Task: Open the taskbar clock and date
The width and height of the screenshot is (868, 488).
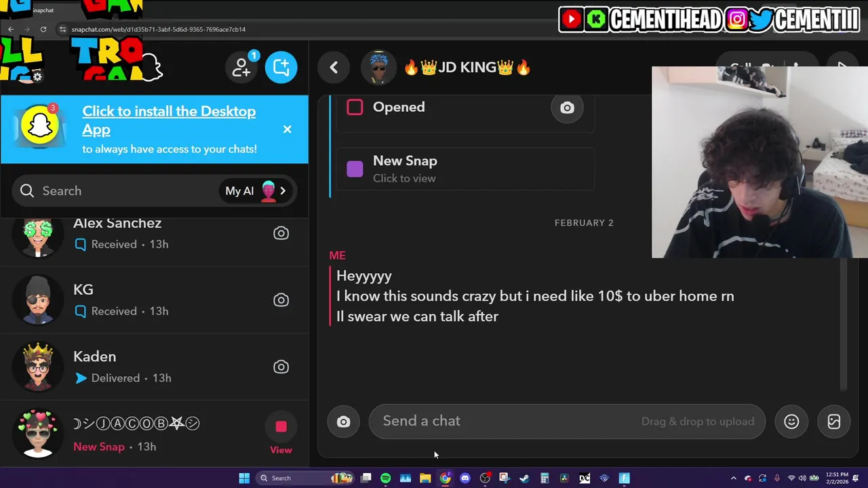Action: tap(837, 478)
